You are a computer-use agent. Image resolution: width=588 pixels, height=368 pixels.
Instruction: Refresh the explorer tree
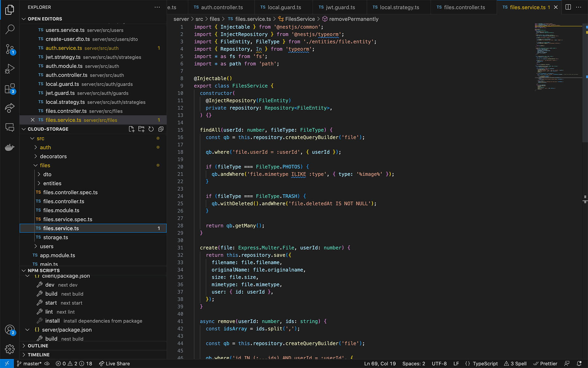(151, 129)
